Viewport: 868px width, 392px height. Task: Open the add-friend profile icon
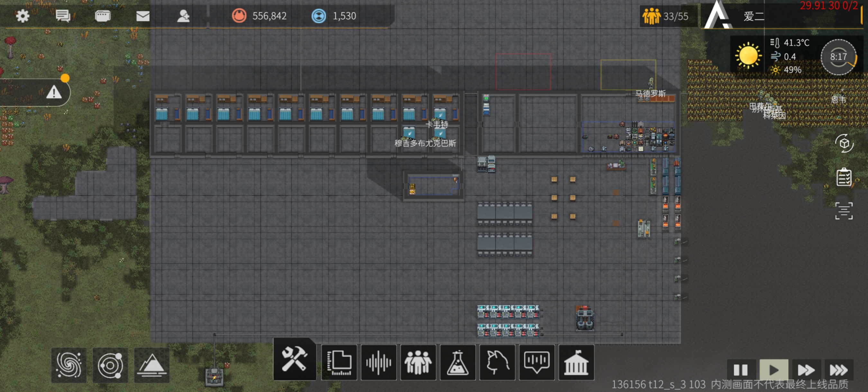coord(183,16)
